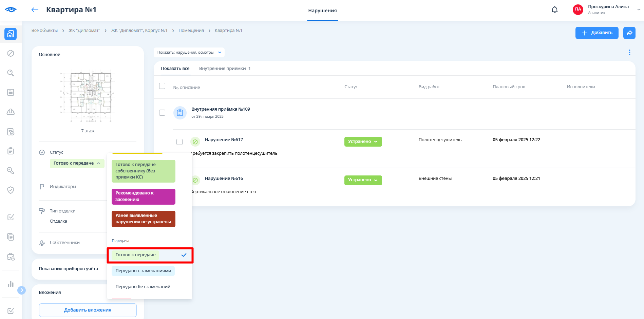Click the back arrow next to Квартира №1

[35, 10]
